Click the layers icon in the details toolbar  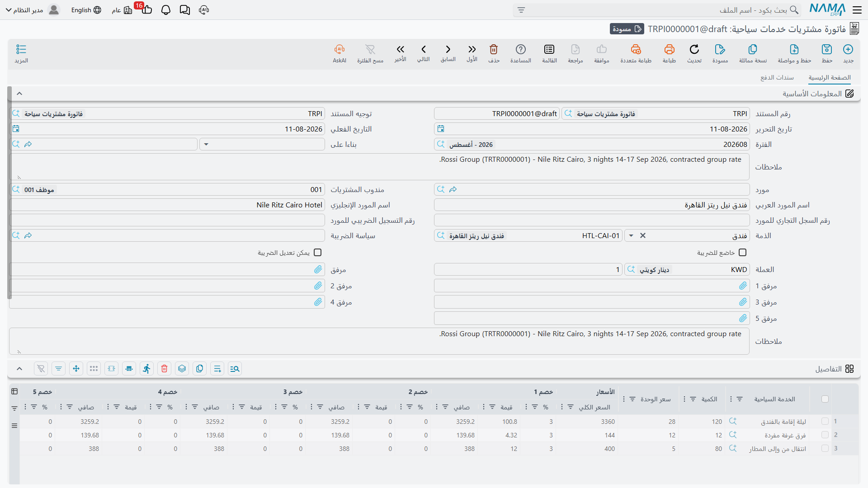coord(182,369)
